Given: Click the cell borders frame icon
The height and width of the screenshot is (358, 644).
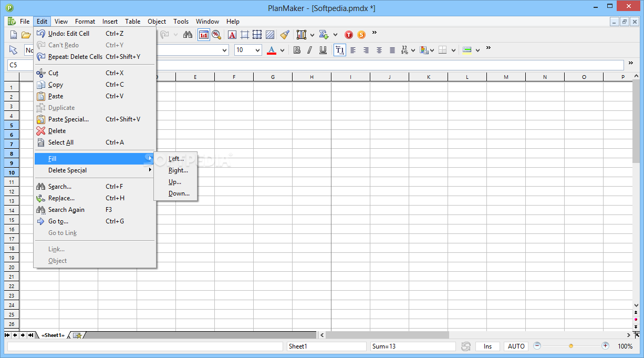Looking at the screenshot, I should pos(244,35).
